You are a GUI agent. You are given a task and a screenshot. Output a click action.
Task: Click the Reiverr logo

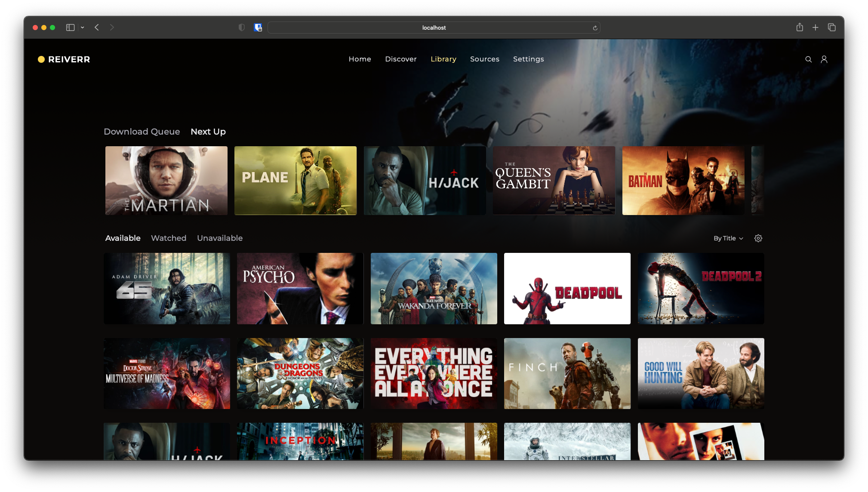pos(64,59)
